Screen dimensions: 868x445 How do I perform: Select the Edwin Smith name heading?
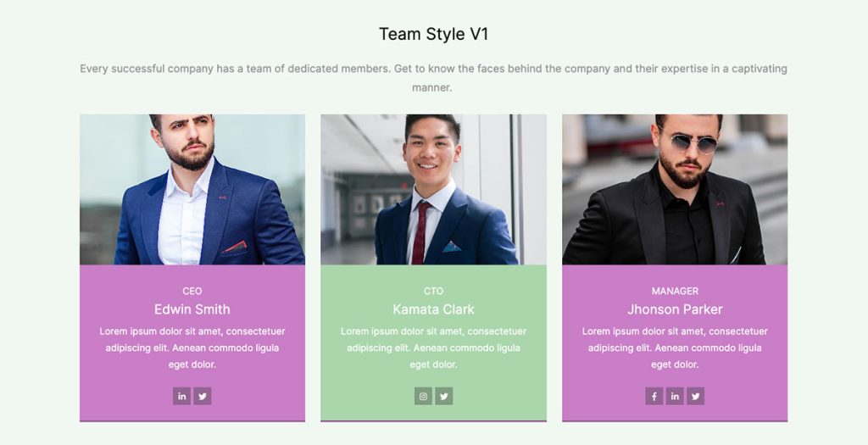click(x=192, y=309)
